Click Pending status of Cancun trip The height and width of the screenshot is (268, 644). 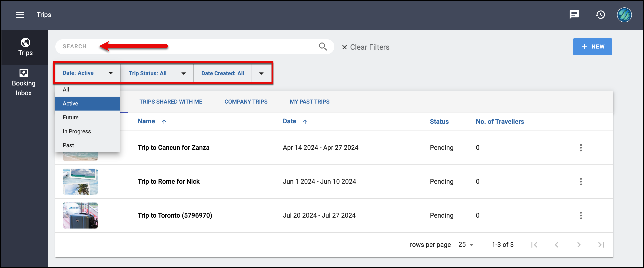click(x=442, y=148)
